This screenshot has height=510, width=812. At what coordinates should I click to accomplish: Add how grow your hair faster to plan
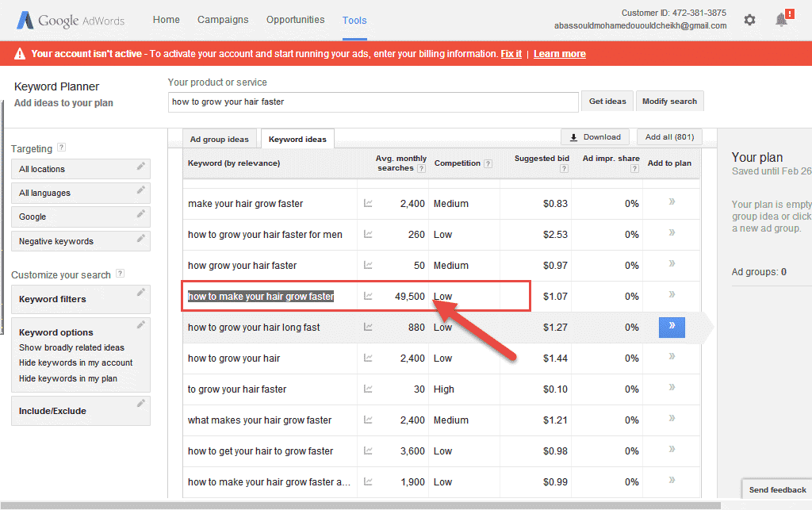[672, 263]
